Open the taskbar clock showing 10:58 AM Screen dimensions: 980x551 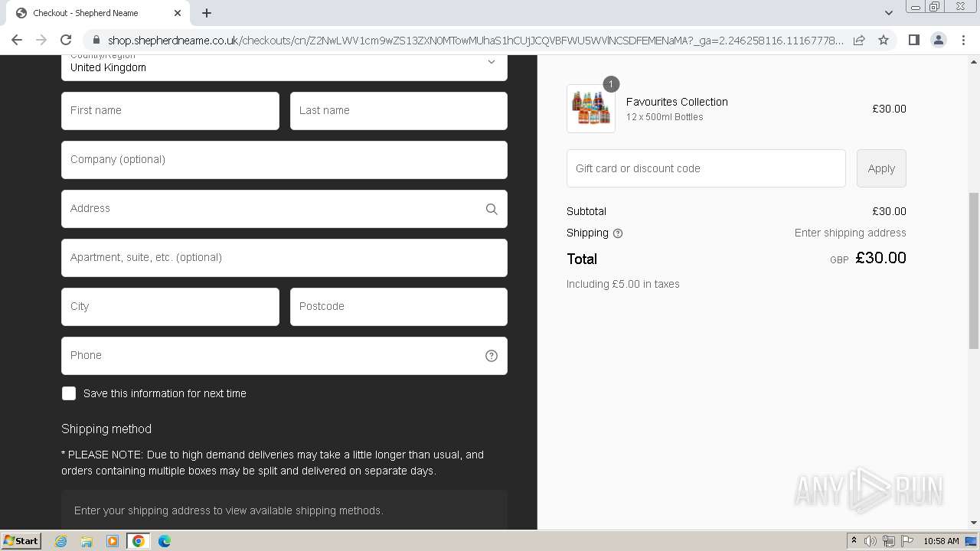[941, 541]
